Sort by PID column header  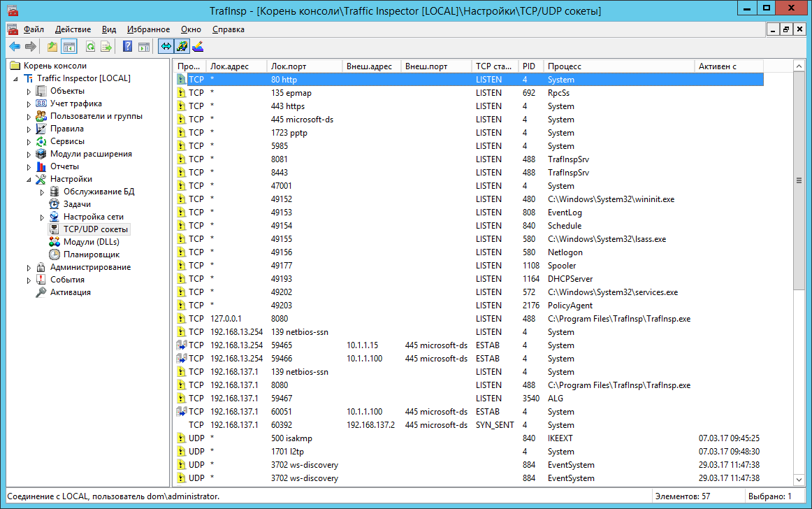[x=531, y=66]
